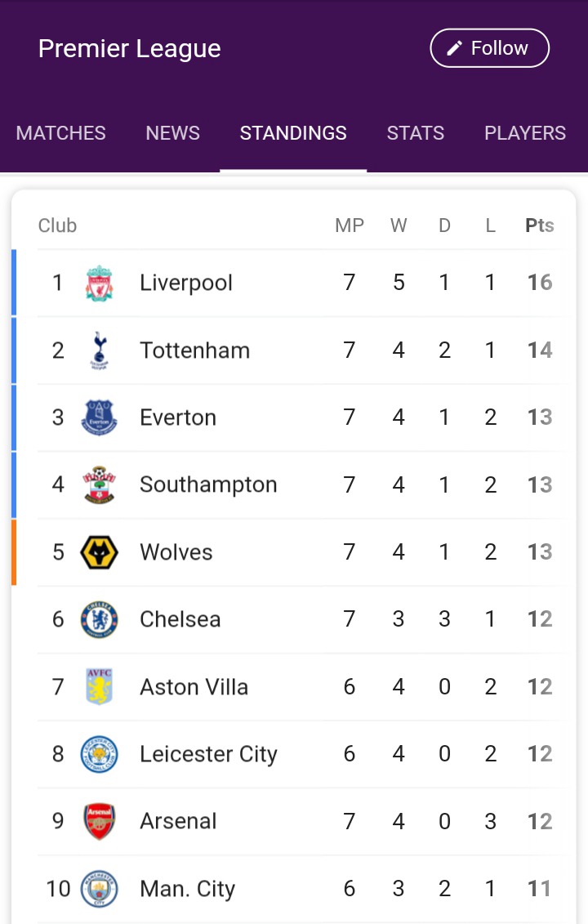The height and width of the screenshot is (924, 588).
Task: Click the Pts column header
Action: pyautogui.click(x=540, y=225)
